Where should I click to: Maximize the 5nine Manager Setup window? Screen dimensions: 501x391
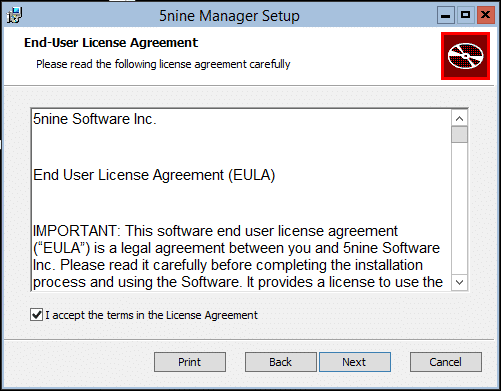pos(465,15)
